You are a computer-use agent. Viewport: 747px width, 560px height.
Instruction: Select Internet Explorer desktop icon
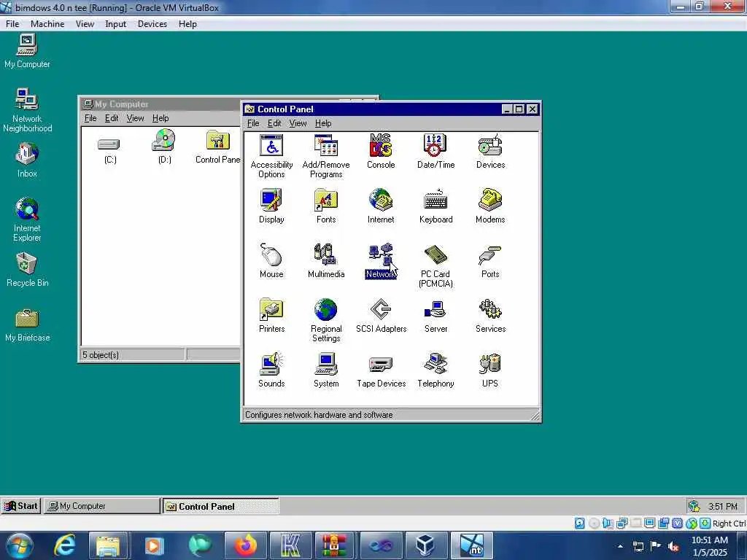27,219
